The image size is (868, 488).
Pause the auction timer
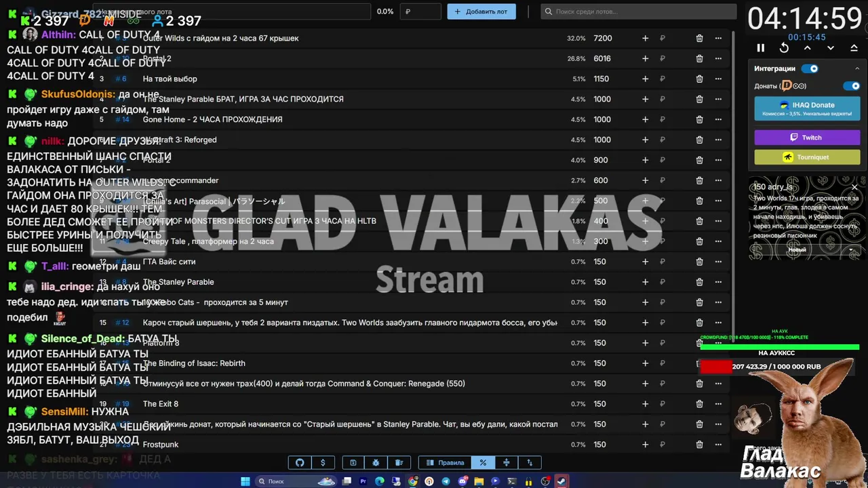tap(761, 48)
